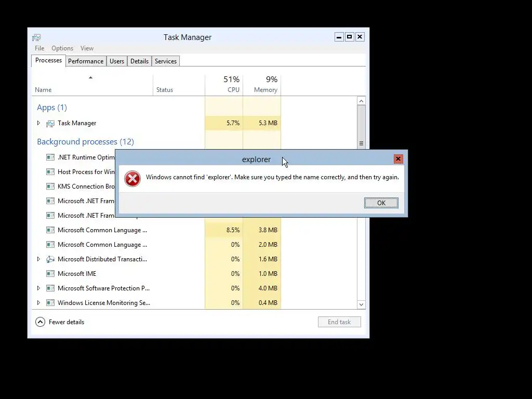The image size is (532, 399).
Task: Select the Host Process for Windows row text
Action: [x=86, y=172]
